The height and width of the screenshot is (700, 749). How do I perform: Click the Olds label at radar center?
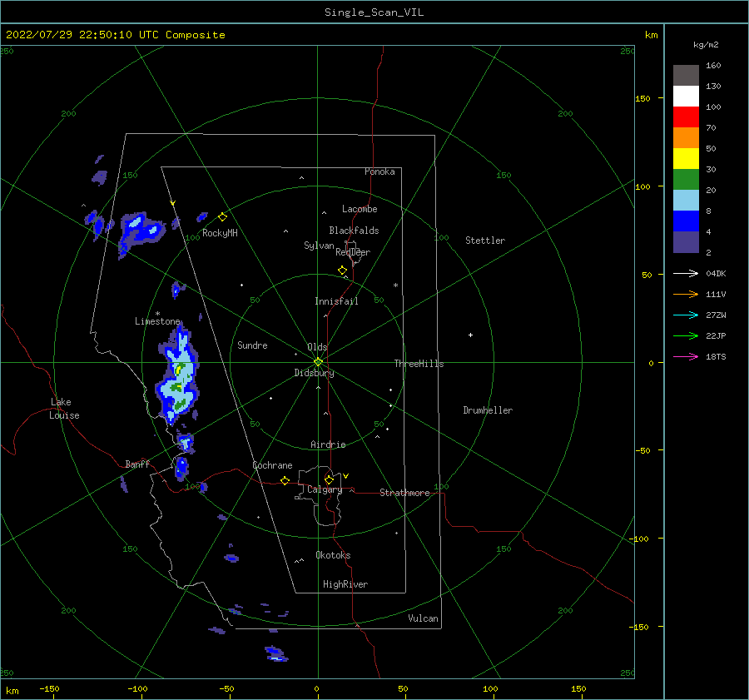317,347
